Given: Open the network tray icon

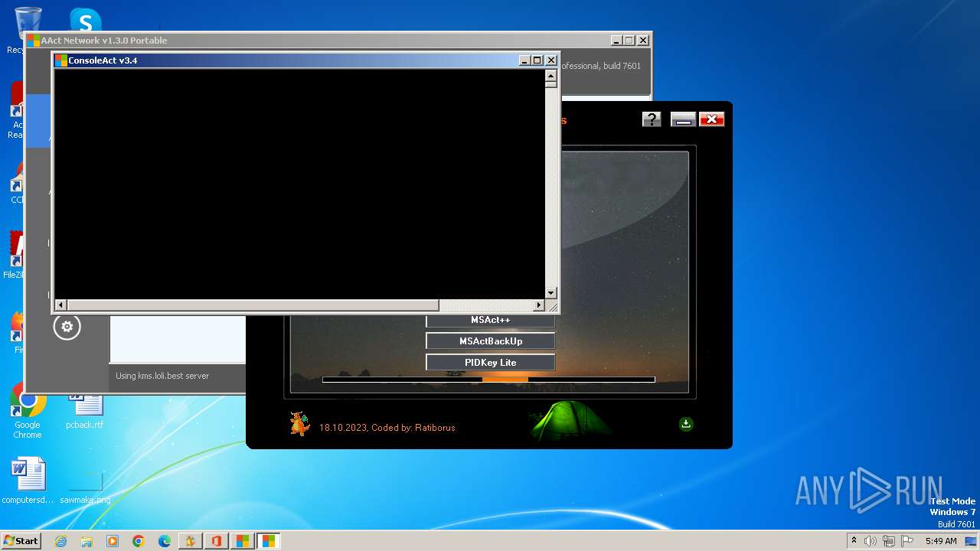Looking at the screenshot, I should click(x=889, y=541).
